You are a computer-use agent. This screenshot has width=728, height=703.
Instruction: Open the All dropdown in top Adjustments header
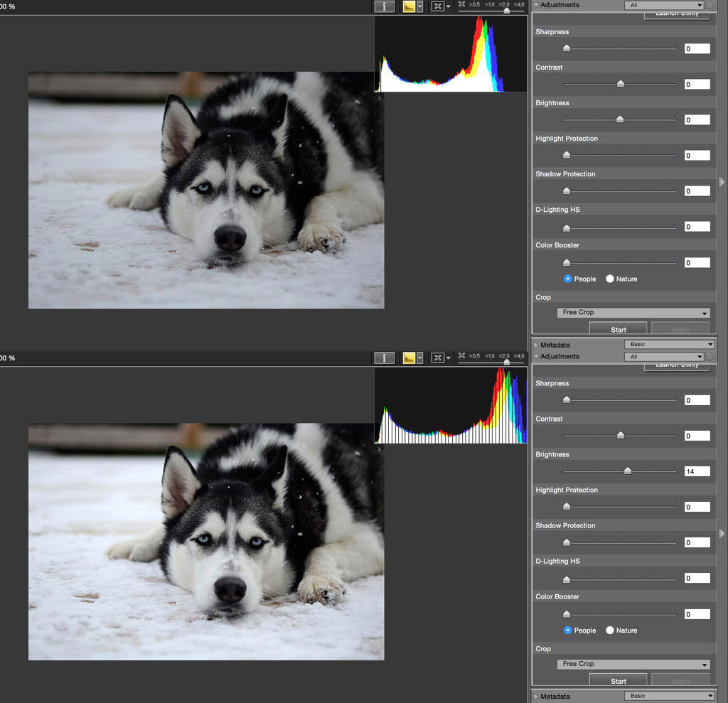[x=664, y=5]
